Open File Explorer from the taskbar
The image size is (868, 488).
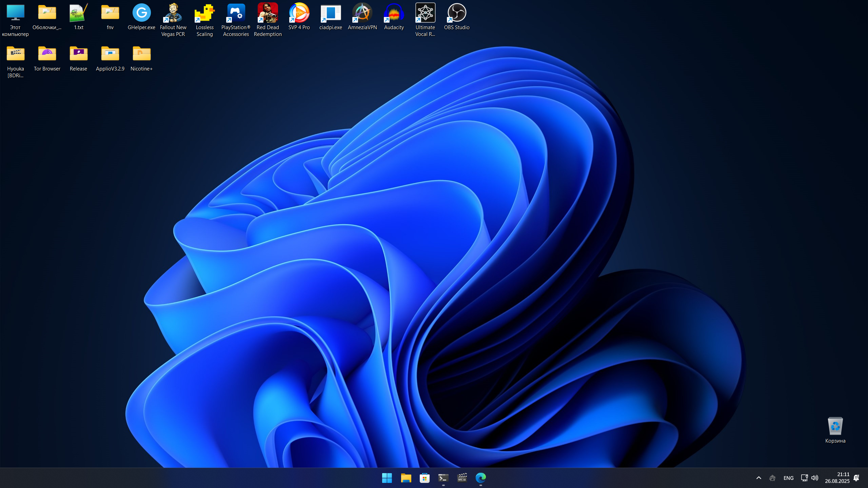point(406,478)
